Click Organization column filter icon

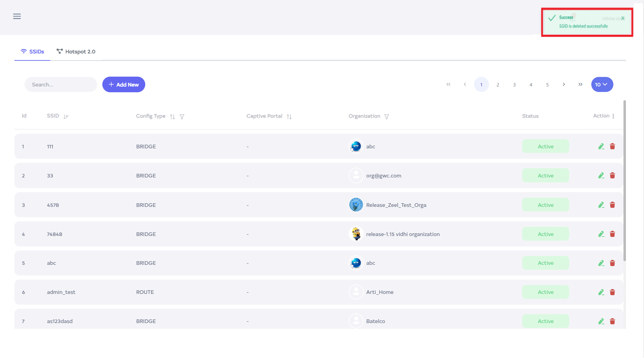point(387,116)
